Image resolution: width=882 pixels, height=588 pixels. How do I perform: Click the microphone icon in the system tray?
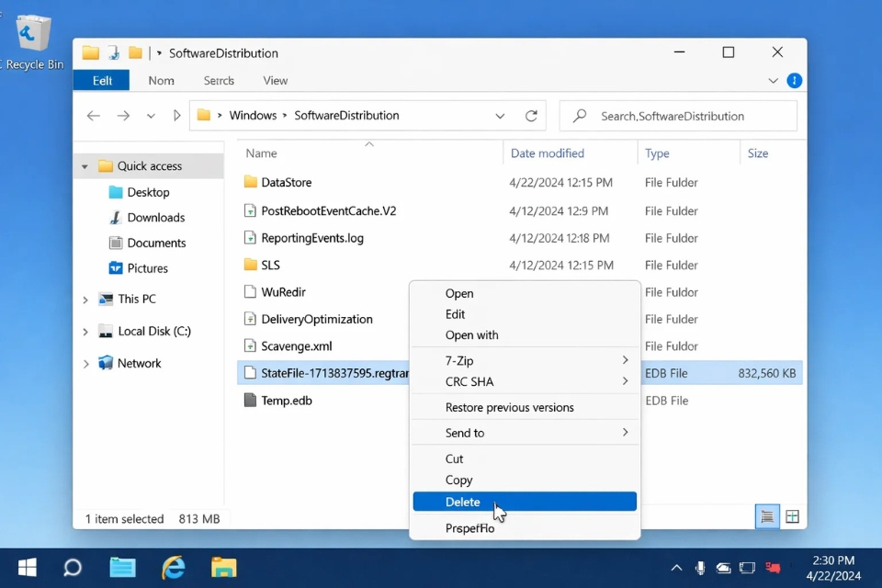(x=700, y=567)
